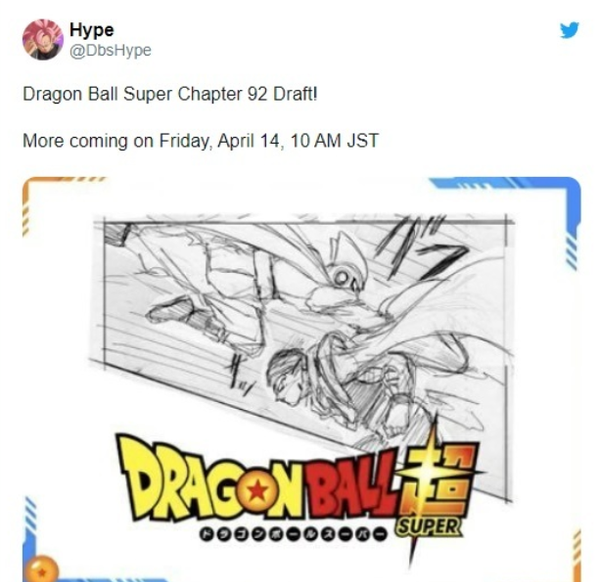The width and height of the screenshot is (600, 582).
Task: Click the red BALL word in the logo
Action: coord(354,486)
